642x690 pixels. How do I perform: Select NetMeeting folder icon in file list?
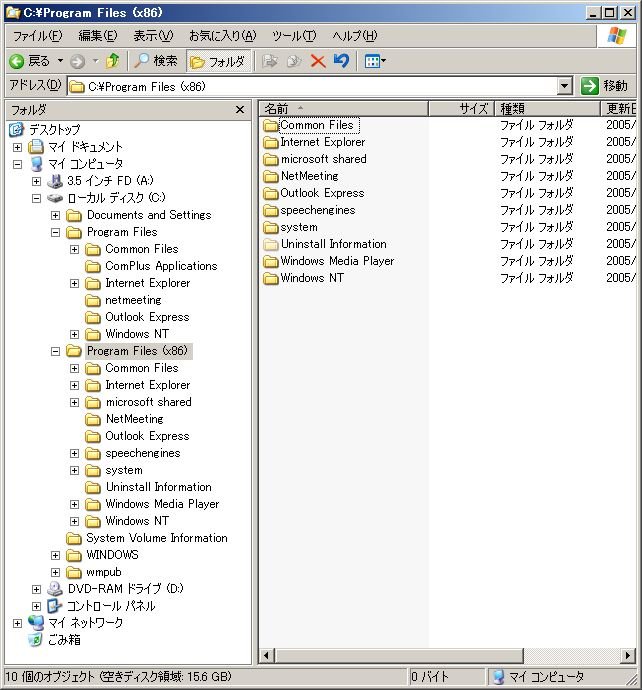coord(271,176)
